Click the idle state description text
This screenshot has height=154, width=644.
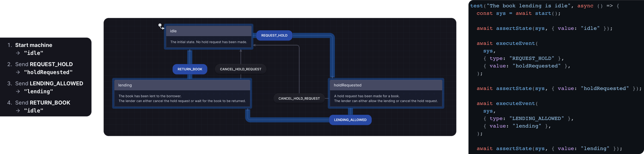[x=208, y=42]
